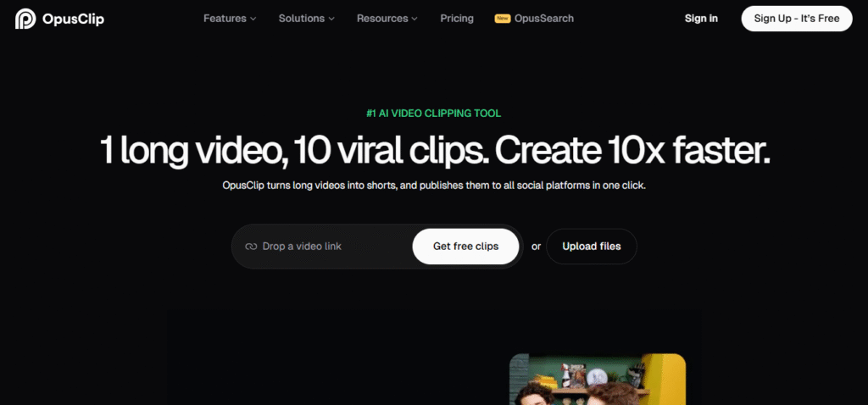Go to the Pricing page
The height and width of the screenshot is (405, 868).
point(457,19)
